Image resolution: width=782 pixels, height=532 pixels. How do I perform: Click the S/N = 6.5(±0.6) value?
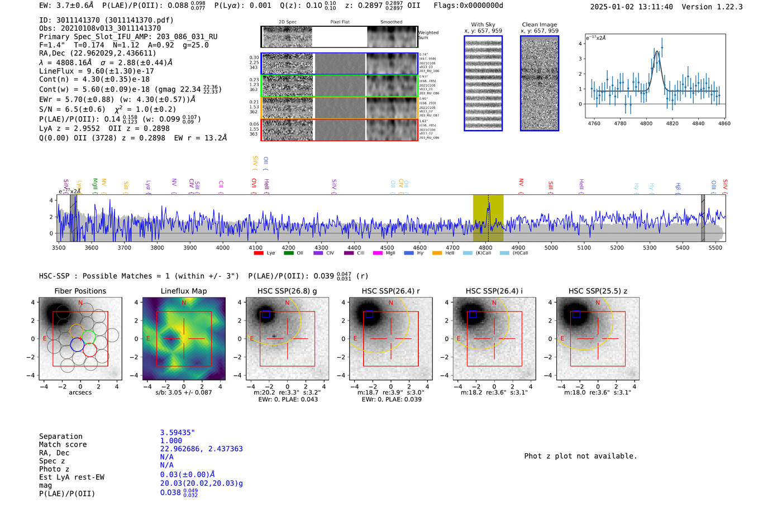pyautogui.click(x=72, y=109)
